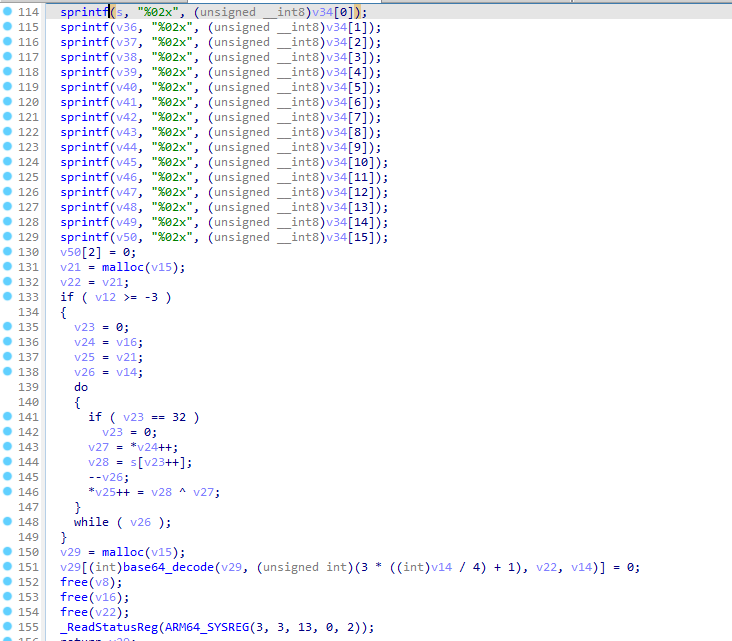Image resolution: width=732 pixels, height=641 pixels.
Task: Toggle breakpoint dot on line 146
Action: coord(7,491)
